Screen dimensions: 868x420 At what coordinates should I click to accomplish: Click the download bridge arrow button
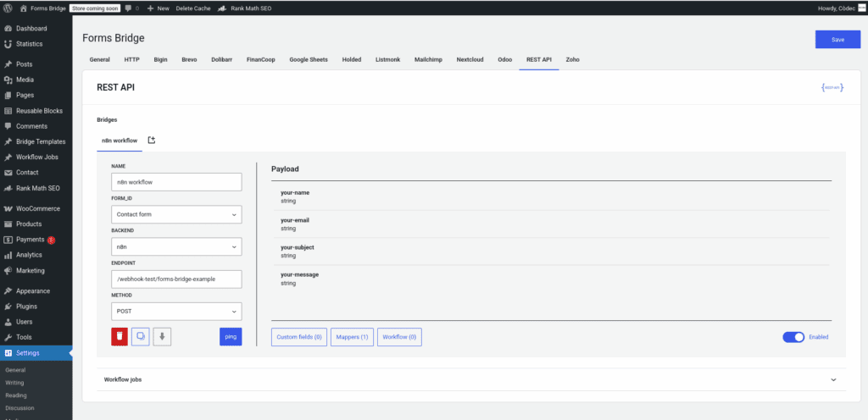coord(162,336)
